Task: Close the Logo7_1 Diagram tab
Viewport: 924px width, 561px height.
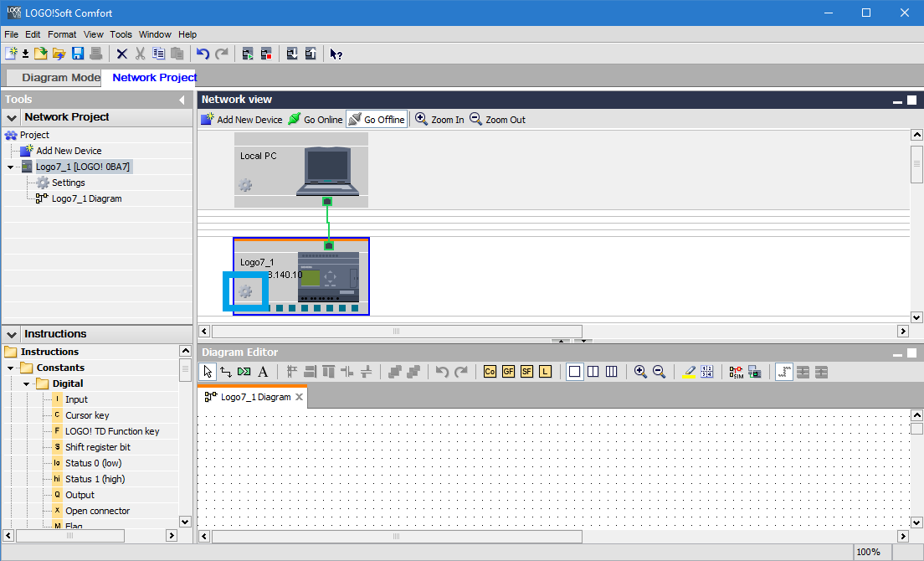Action: point(300,397)
